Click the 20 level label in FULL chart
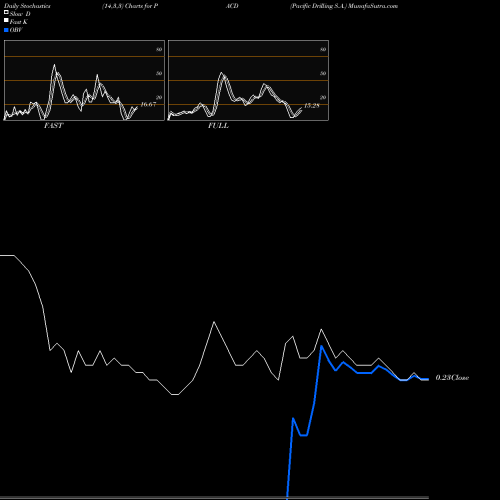500x500 pixels. [x=323, y=97]
